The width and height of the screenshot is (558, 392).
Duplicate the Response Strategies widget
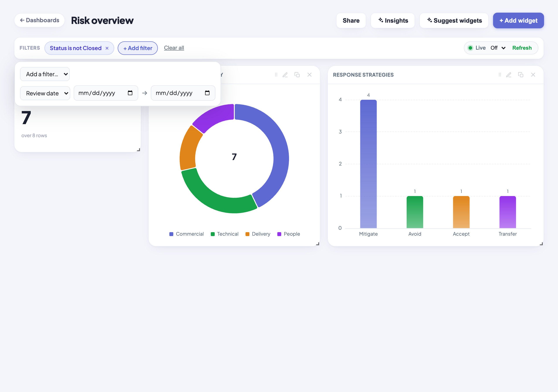pos(521,75)
